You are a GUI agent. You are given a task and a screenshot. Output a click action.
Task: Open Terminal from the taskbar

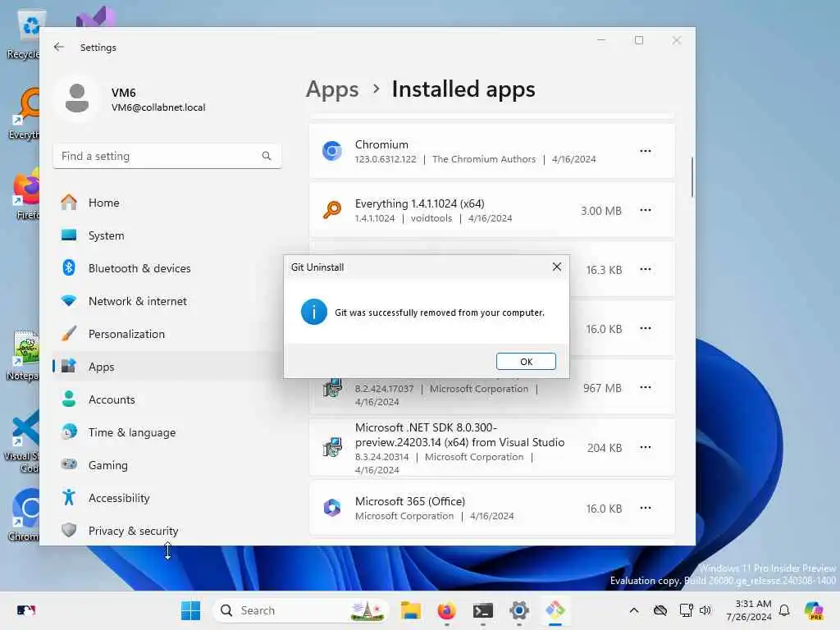(x=482, y=610)
